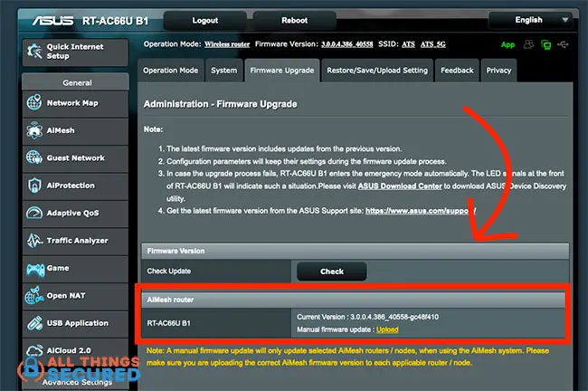Open USB Application icon
The image size is (588, 391).
click(x=34, y=323)
